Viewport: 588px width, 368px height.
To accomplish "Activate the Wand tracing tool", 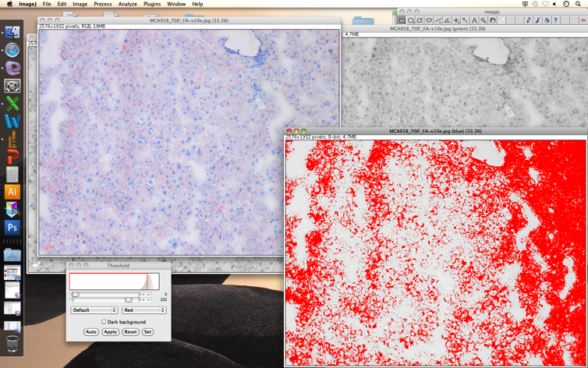I will (465, 20).
